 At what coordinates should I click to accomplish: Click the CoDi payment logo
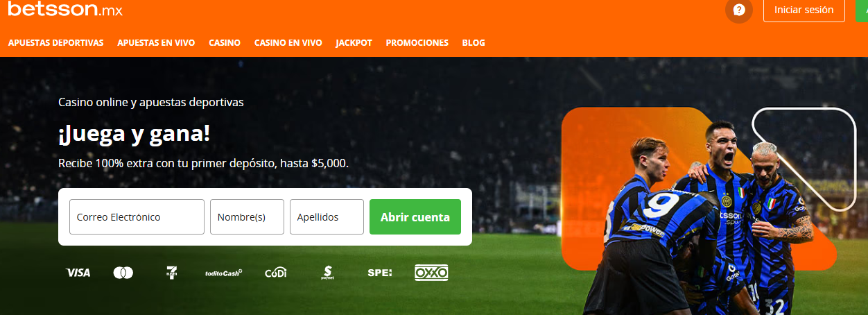pyautogui.click(x=276, y=273)
